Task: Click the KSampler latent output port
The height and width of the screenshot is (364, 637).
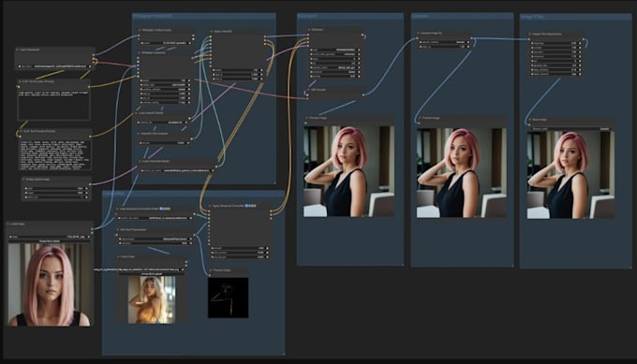Action: (363, 35)
